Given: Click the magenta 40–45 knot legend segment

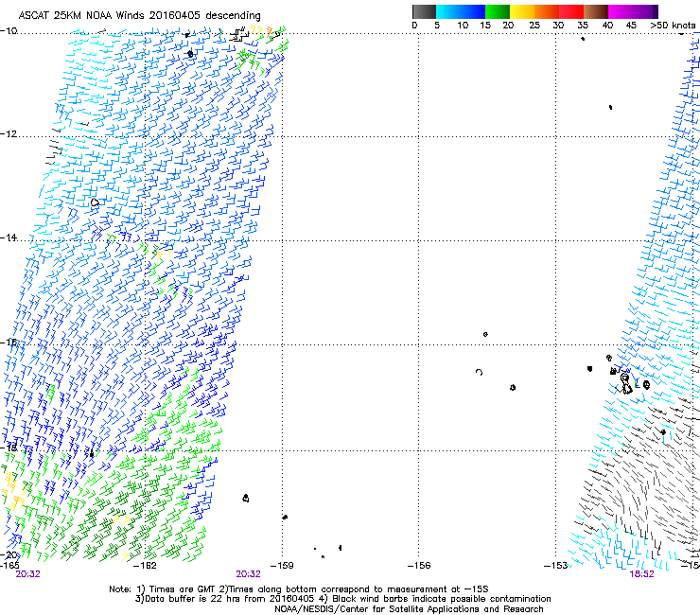Looking at the screenshot, I should [x=621, y=11].
